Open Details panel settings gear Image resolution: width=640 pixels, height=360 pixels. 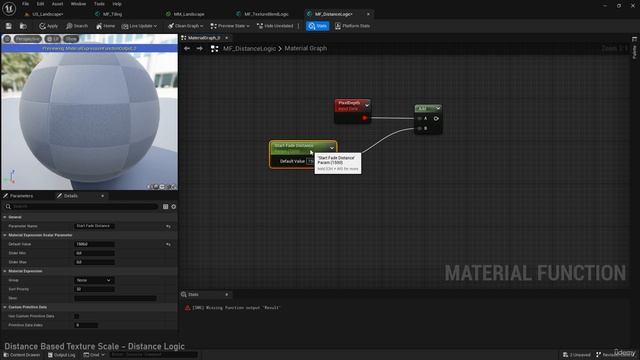(x=174, y=207)
